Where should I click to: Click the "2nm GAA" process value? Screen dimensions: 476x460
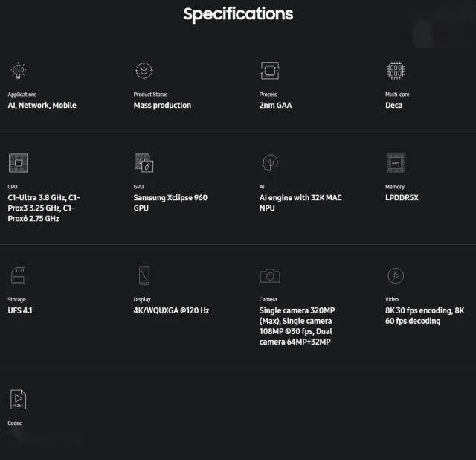tap(275, 106)
